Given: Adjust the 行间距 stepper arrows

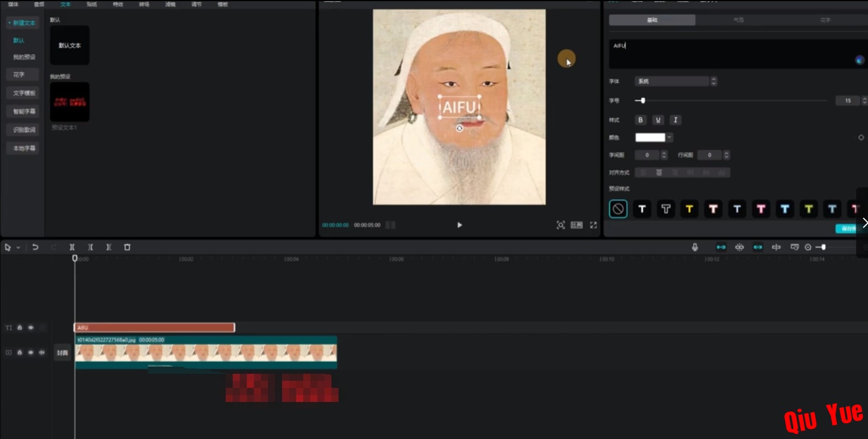Looking at the screenshot, I should coord(726,155).
